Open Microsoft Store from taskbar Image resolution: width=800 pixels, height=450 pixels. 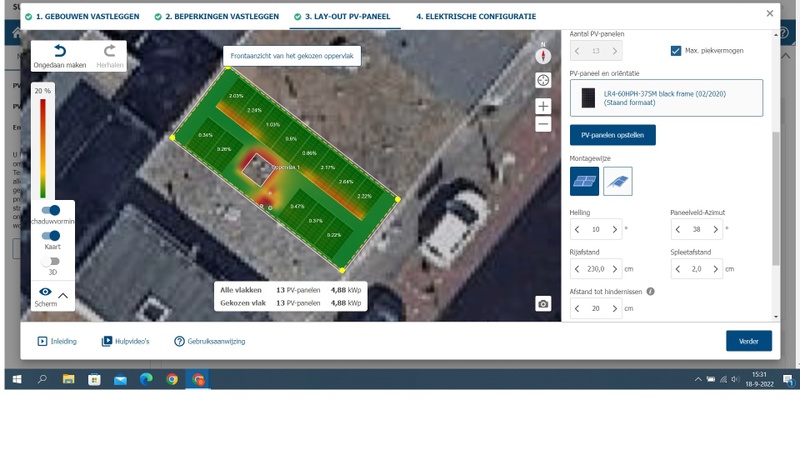click(x=94, y=379)
